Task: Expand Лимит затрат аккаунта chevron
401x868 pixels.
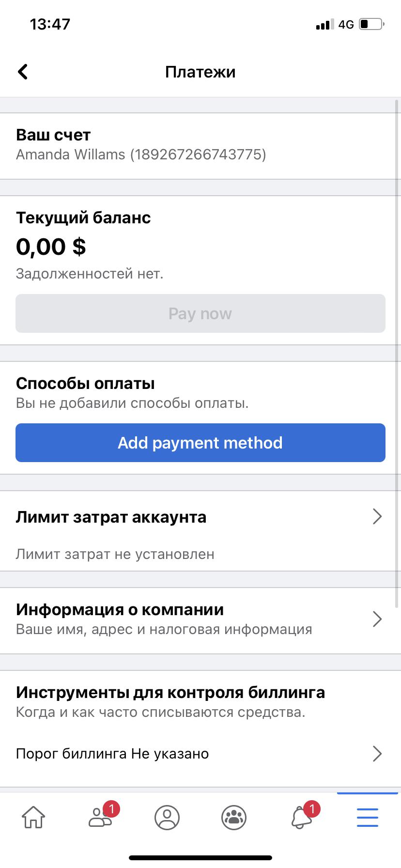Action: point(377,517)
